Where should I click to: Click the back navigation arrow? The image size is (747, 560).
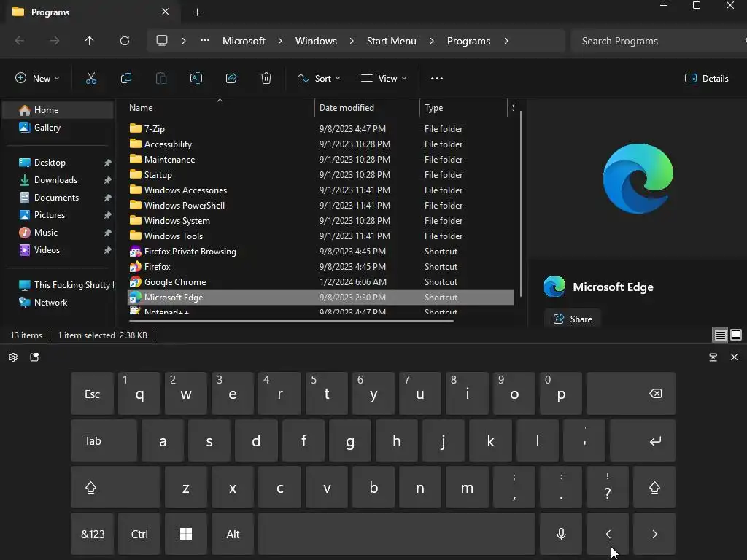pyautogui.click(x=20, y=41)
